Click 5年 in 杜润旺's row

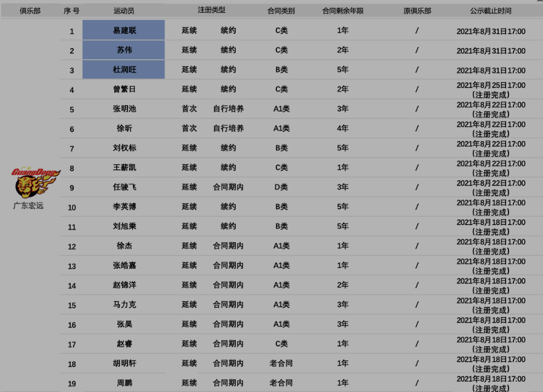tap(343, 69)
